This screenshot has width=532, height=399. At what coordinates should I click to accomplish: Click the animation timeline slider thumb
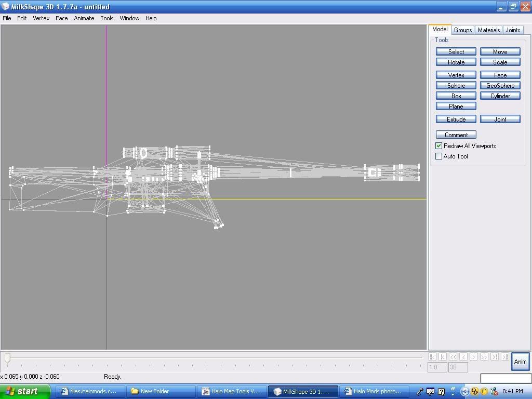[x=7, y=357]
